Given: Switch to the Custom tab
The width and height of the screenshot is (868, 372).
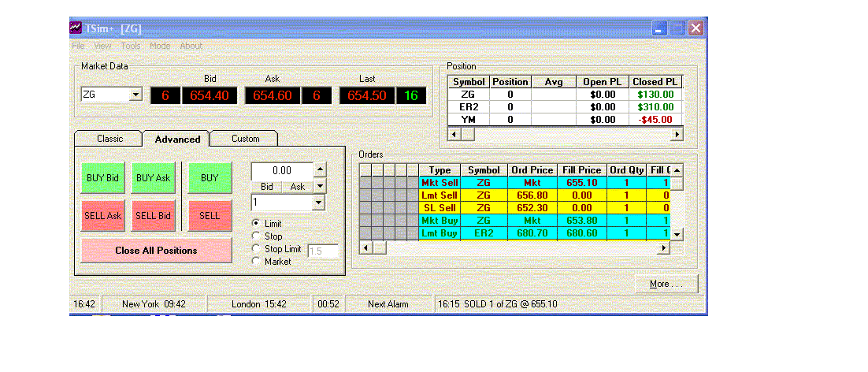Looking at the screenshot, I should coord(245,139).
